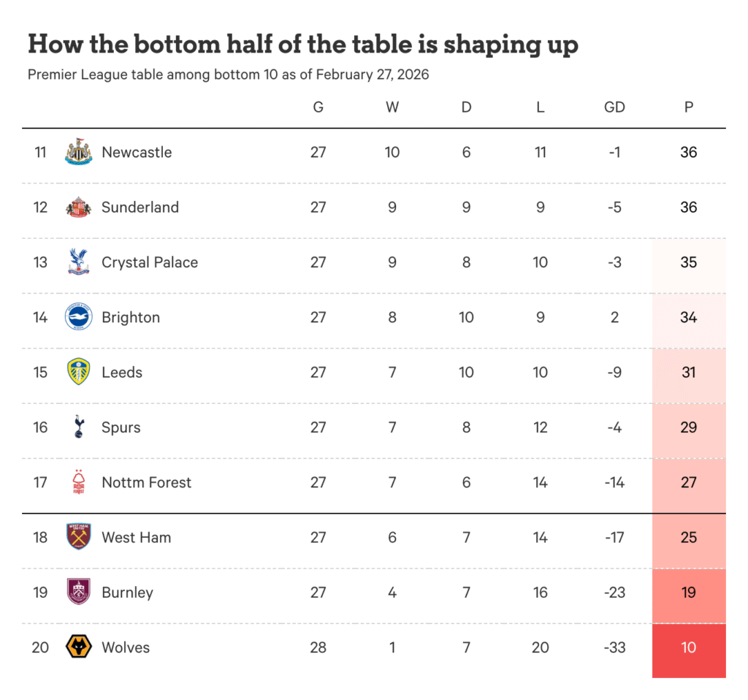The image size is (748, 700).
Task: Click the Wolves team name
Action: (126, 647)
